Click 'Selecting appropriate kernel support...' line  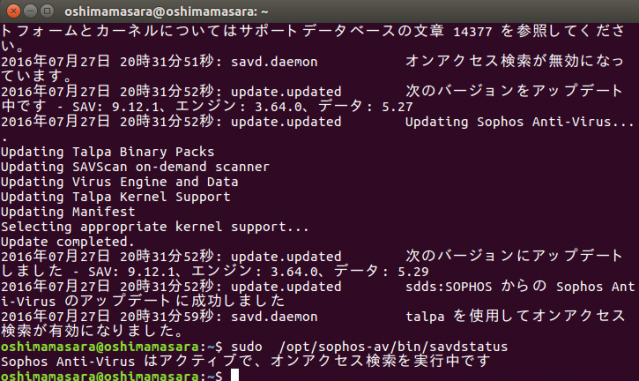pos(155,227)
